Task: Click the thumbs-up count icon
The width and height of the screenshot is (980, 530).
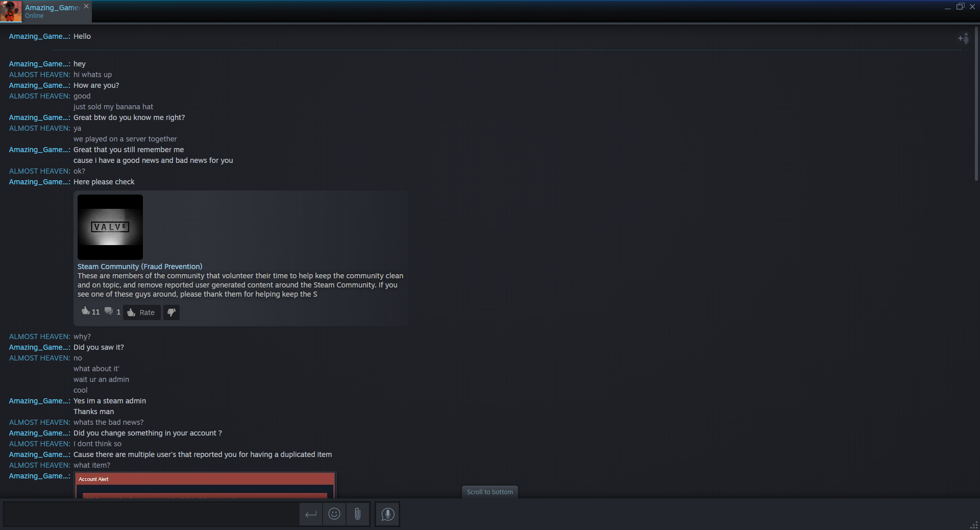Action: point(85,311)
